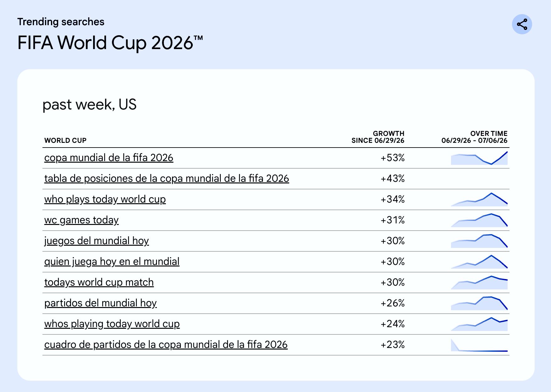Click the 'GROWTH SINCE 06/29/26' column header
Screen dimensions: 551x392
378,137
